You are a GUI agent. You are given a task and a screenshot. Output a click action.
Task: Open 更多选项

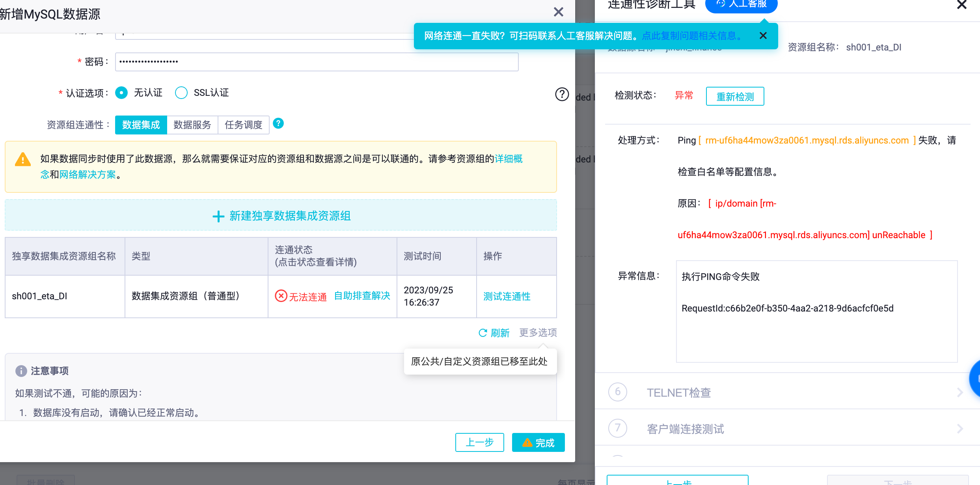tap(538, 333)
